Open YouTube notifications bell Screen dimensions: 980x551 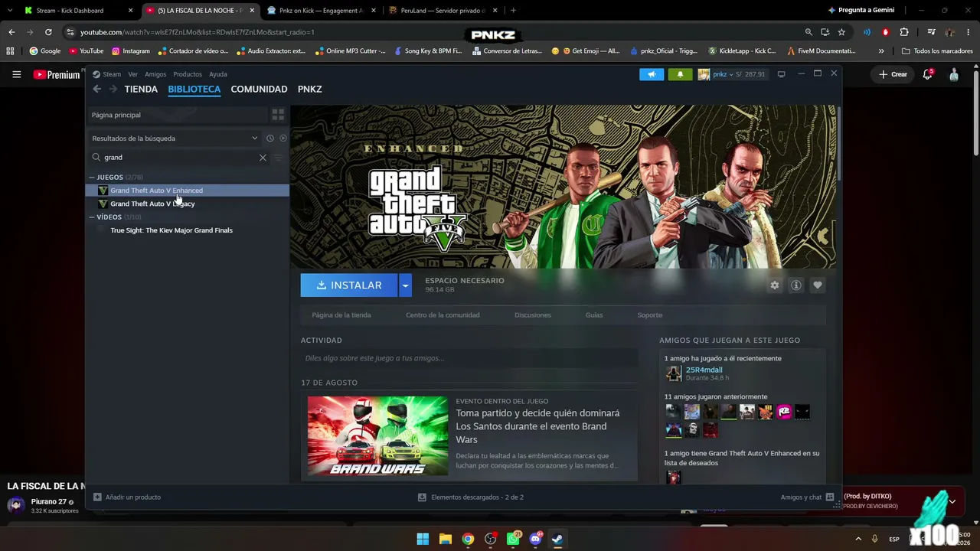[927, 74]
